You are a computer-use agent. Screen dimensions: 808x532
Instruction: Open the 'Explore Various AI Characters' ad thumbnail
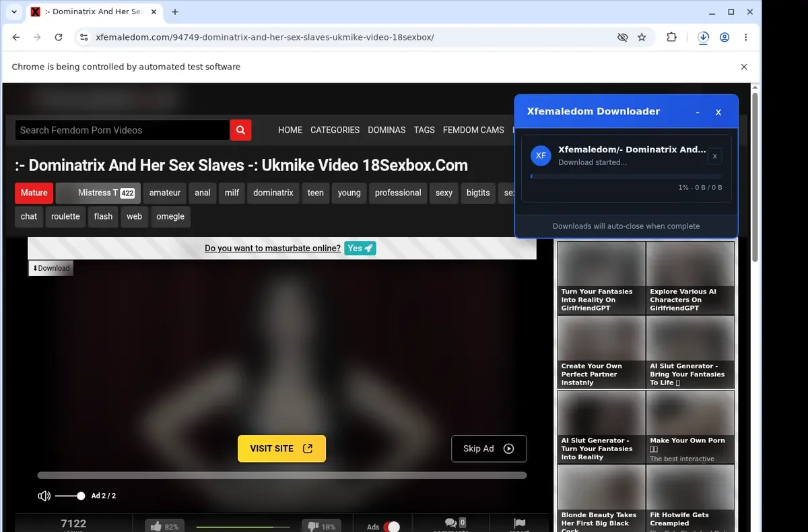tap(690, 277)
